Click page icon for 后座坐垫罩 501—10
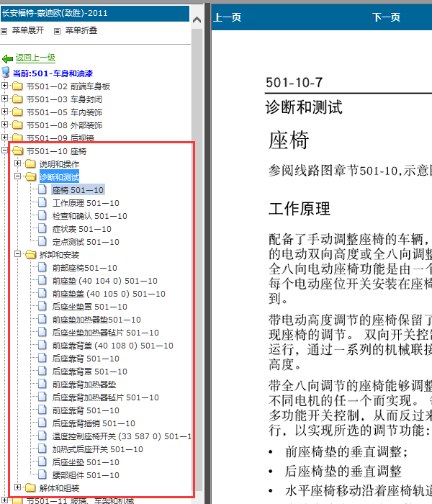This screenshot has height=504, width=432. (x=42, y=306)
